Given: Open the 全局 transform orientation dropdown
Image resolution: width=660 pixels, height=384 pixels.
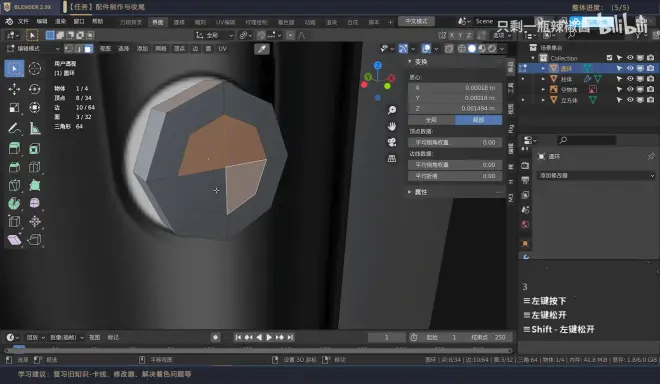Looking at the screenshot, I should coord(215,35).
